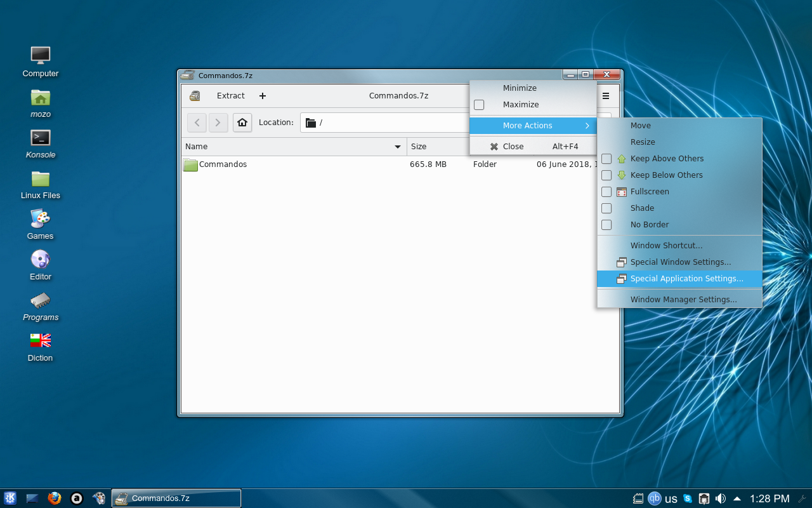
Task: Go forward with the right arrow button
Action: tap(218, 123)
